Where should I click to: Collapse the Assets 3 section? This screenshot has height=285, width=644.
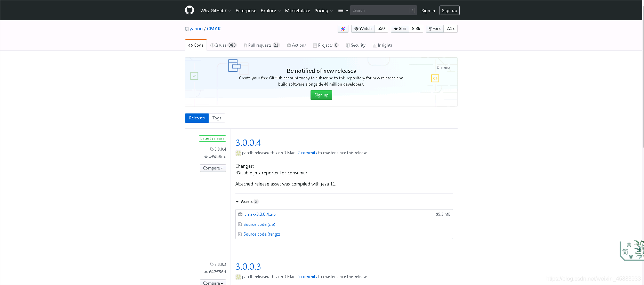click(247, 201)
